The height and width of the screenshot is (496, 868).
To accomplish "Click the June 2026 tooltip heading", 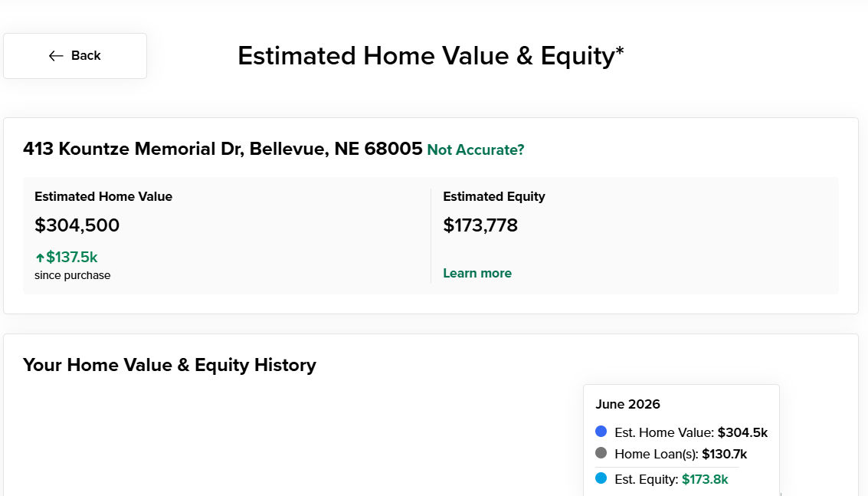I will coord(627,404).
